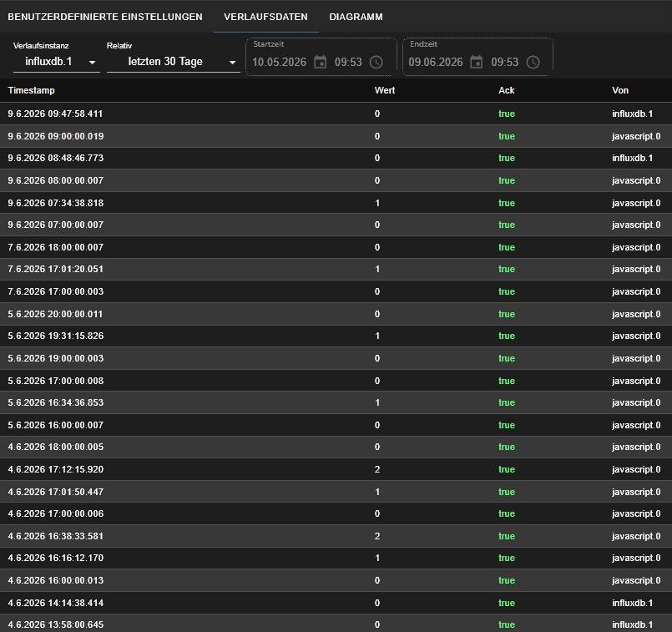Select timestamp 7.6.2026 17:01:20.051
The height and width of the screenshot is (632, 672).
(x=56, y=269)
